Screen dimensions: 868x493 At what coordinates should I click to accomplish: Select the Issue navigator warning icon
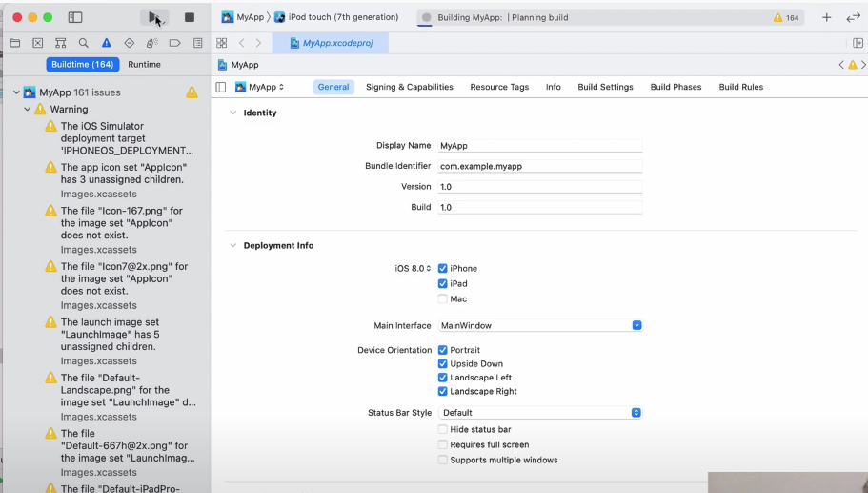tap(107, 43)
